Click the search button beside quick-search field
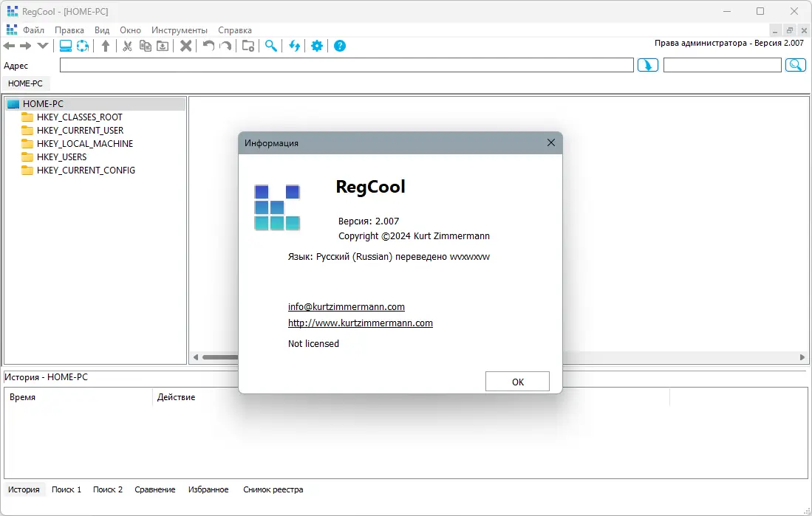This screenshot has height=516, width=812. click(796, 65)
